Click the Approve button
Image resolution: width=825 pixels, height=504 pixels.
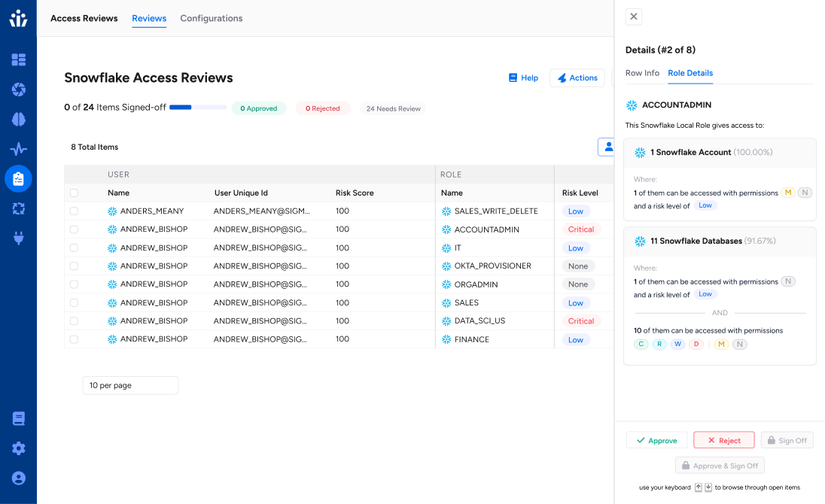[x=656, y=440]
